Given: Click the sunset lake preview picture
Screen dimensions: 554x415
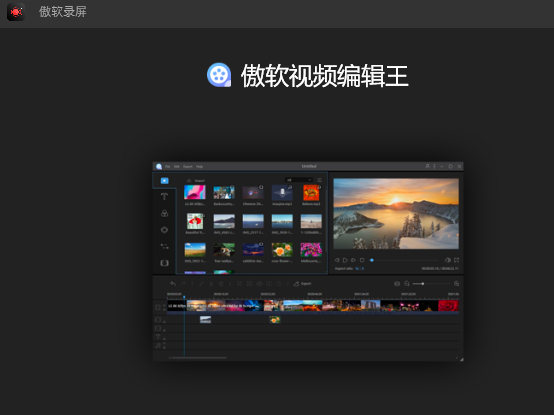Looking at the screenshot, I should 396,214.
